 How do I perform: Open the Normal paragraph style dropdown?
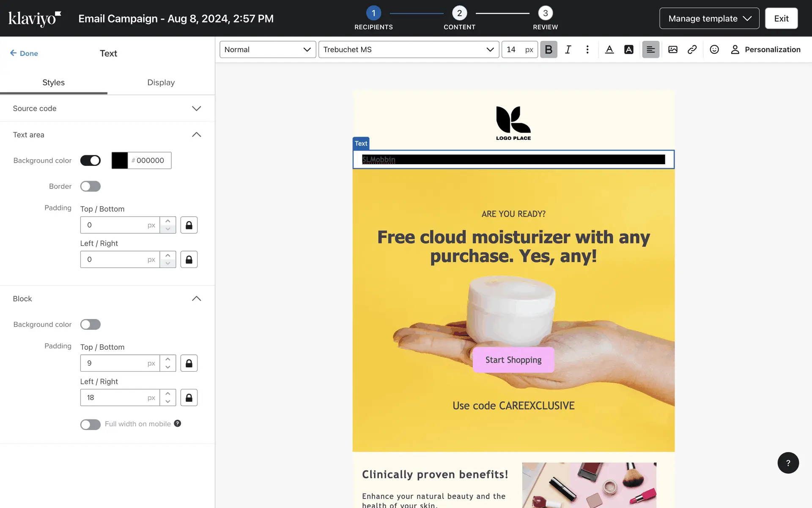pyautogui.click(x=267, y=50)
